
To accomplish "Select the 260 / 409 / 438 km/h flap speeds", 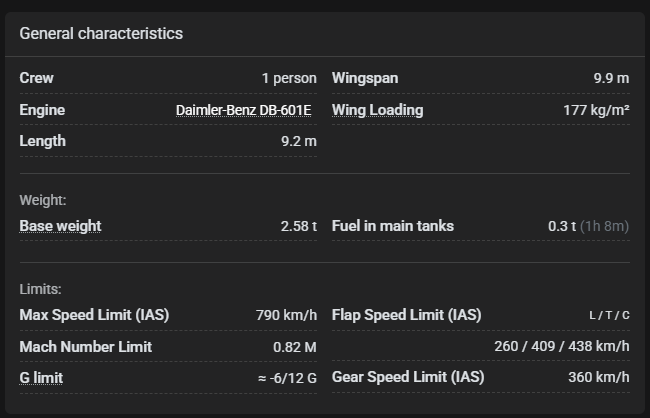I will point(562,347).
